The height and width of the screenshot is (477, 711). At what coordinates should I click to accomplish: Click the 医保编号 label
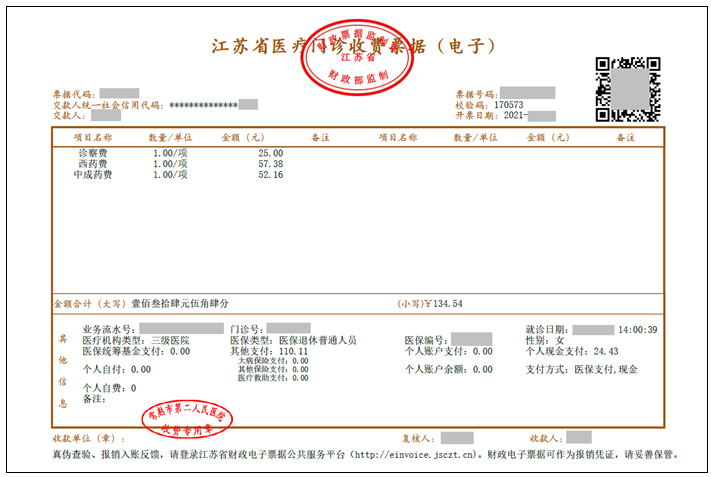[426, 341]
